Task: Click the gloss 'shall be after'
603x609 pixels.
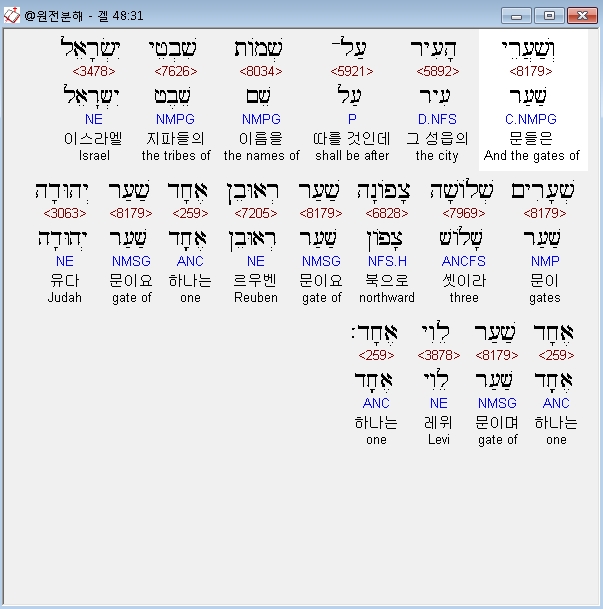Action: pos(352,156)
